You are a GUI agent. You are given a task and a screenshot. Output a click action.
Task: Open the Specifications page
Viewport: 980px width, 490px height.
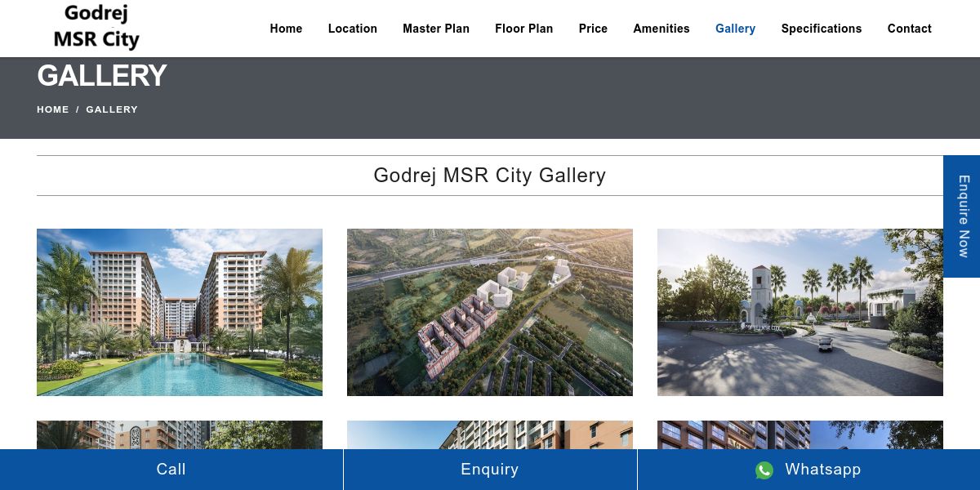click(x=822, y=29)
